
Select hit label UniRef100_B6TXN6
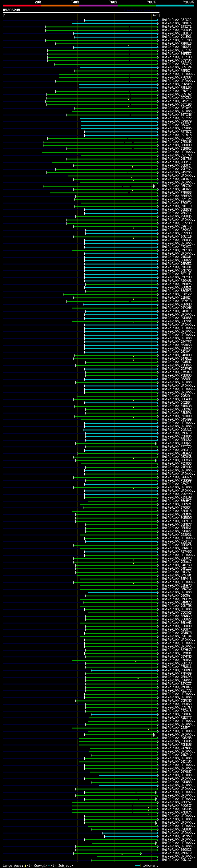[177, 115]
